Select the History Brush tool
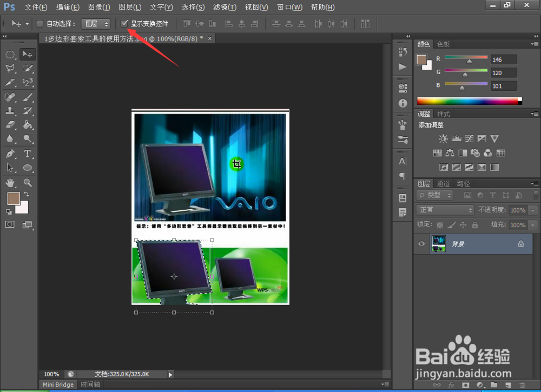This screenshot has height=392, width=541. click(27, 111)
